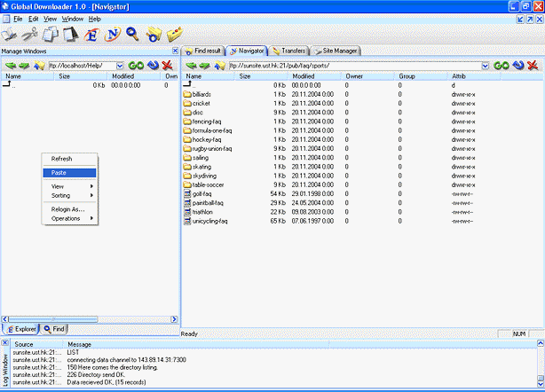Image resolution: width=545 pixels, height=392 pixels.
Task: Click the left panel horizontal scrollbar thumb
Action: (x=53, y=319)
